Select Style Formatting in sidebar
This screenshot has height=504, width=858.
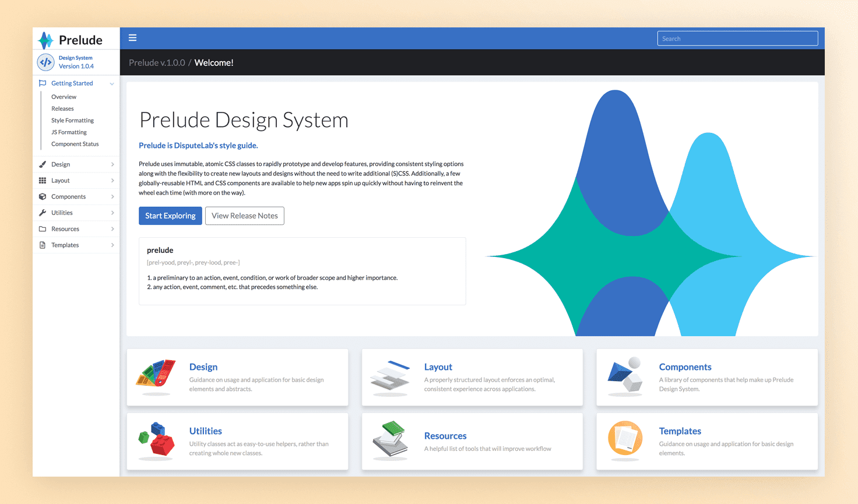(x=72, y=121)
